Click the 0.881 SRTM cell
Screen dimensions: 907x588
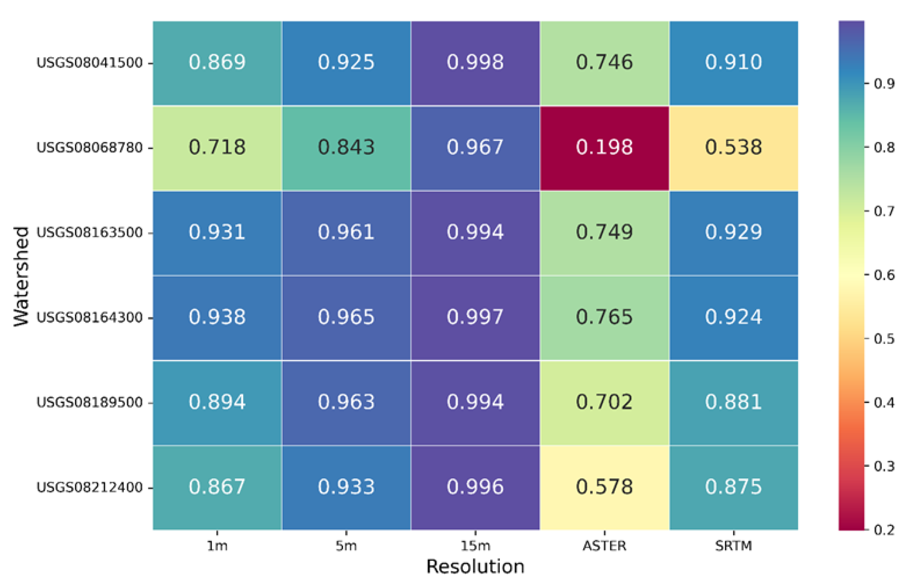(x=733, y=402)
